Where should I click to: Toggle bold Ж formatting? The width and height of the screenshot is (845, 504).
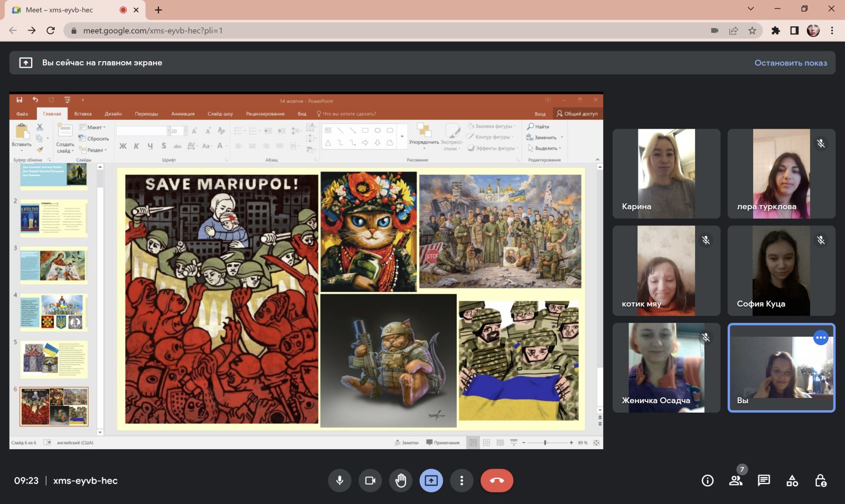click(123, 146)
